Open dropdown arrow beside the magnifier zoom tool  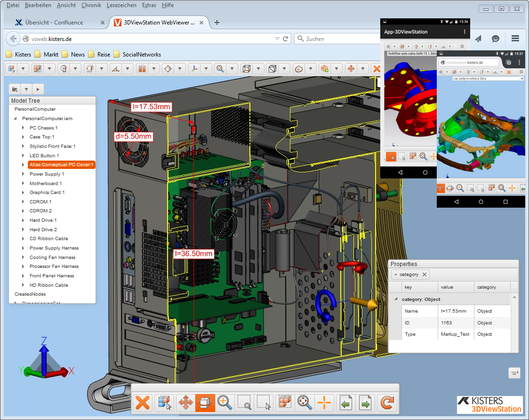(232, 69)
